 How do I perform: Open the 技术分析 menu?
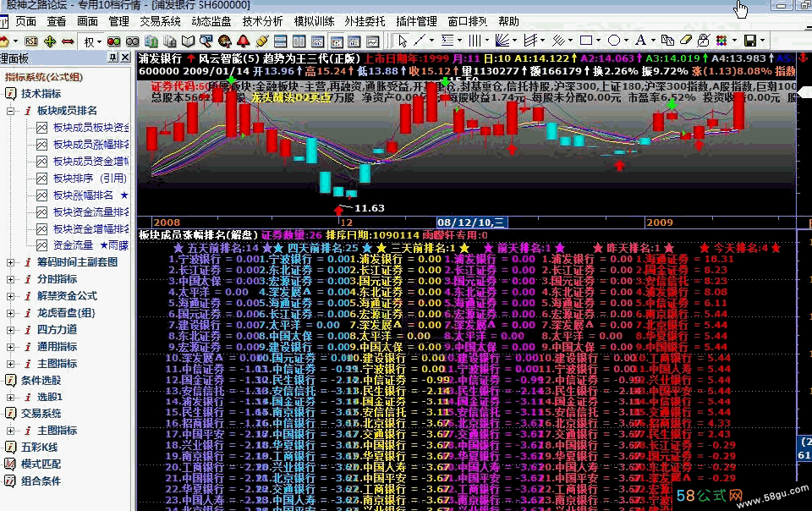[x=262, y=21]
